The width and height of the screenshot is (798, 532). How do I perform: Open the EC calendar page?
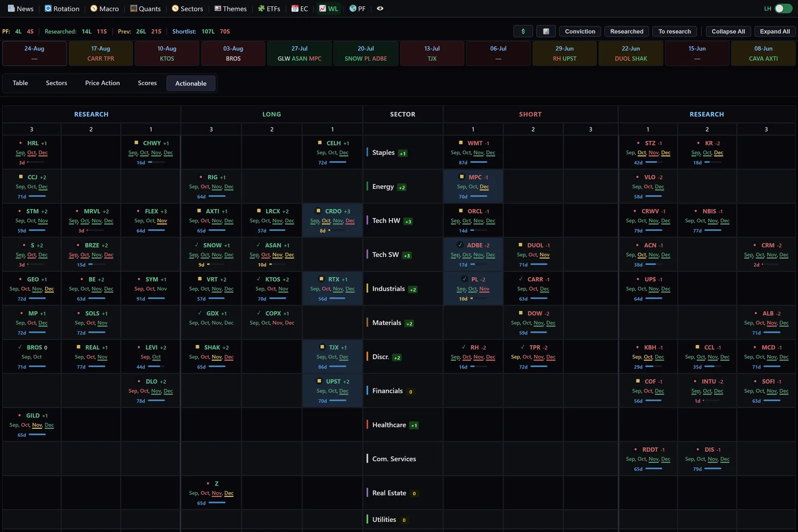coord(300,8)
